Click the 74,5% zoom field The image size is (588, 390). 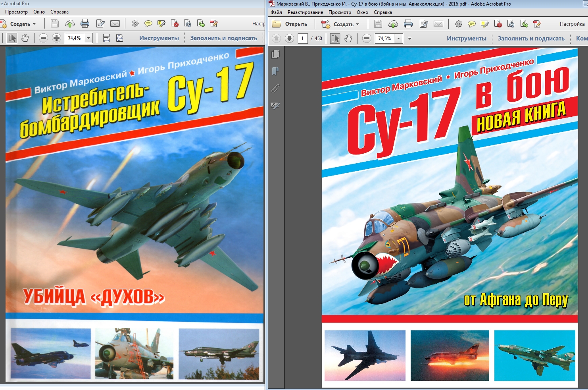click(x=385, y=39)
